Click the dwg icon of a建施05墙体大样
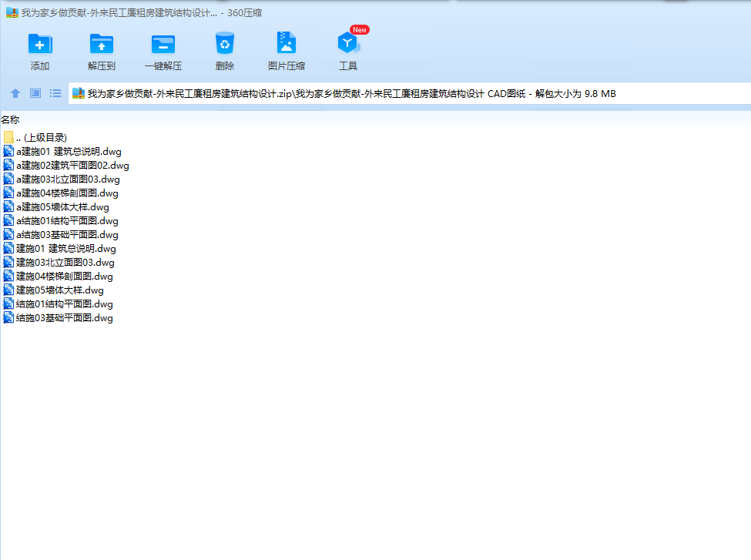751x560 pixels. 8,207
